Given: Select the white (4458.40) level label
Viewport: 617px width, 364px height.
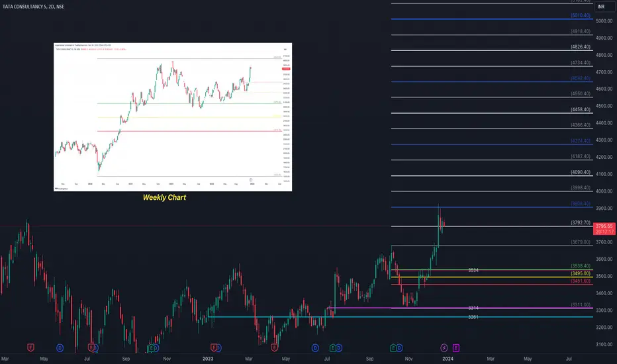Looking at the screenshot, I should [581, 110].
